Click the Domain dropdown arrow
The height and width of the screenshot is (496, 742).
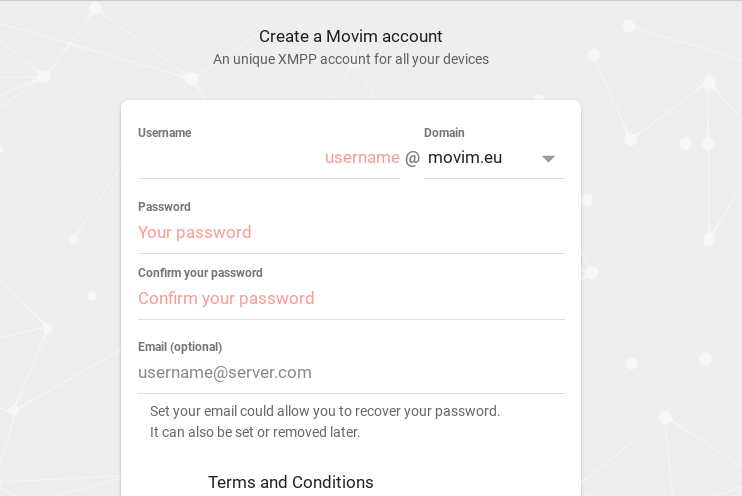(x=548, y=159)
